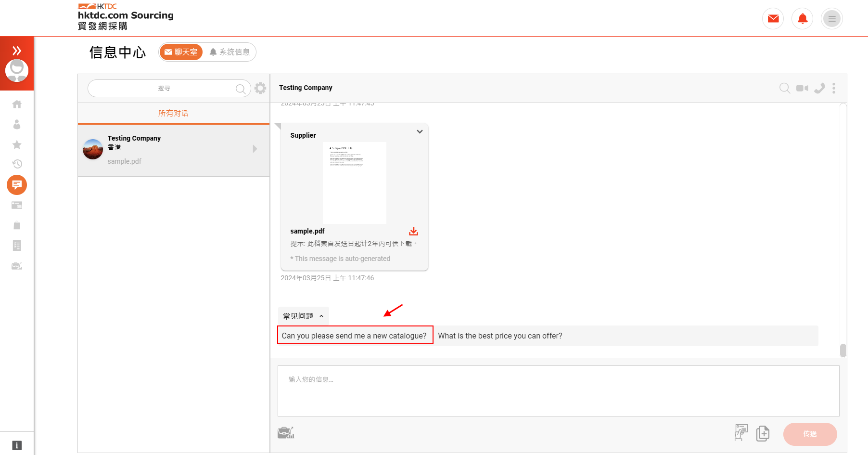The image size is (868, 455).
Task: Click the hktdc.com Sourcing logo
Action: click(126, 16)
